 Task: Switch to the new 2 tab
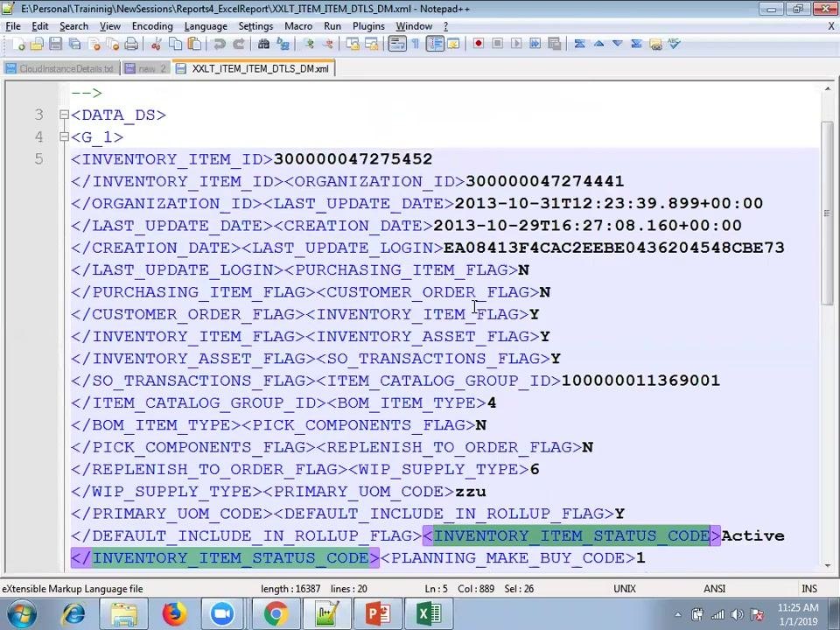[x=146, y=68]
